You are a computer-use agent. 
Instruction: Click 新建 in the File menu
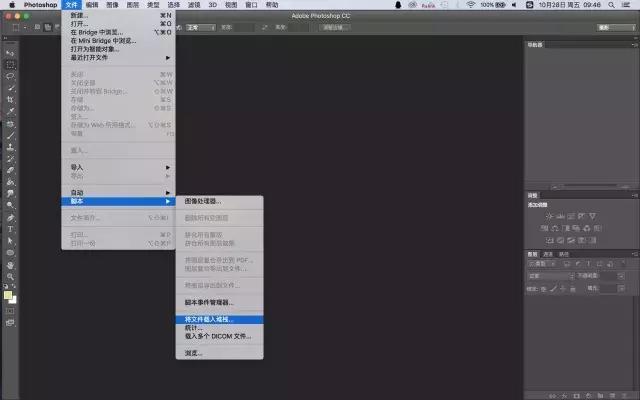tap(79, 15)
